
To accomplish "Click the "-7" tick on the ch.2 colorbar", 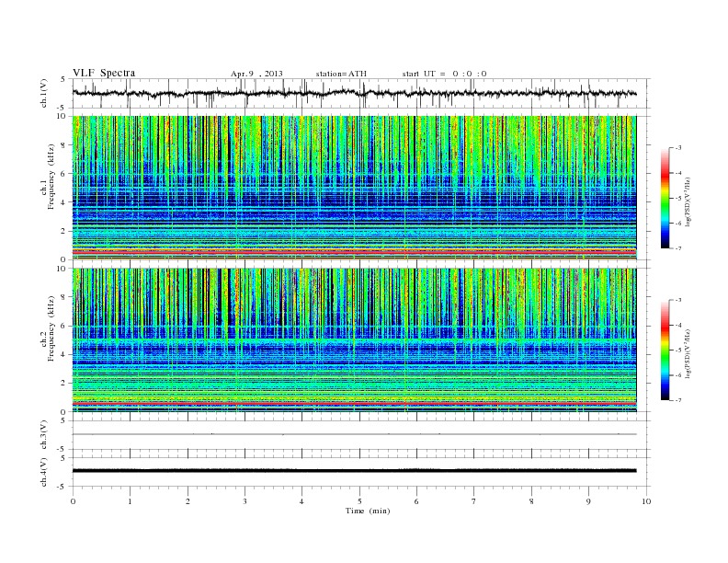I will click(678, 400).
